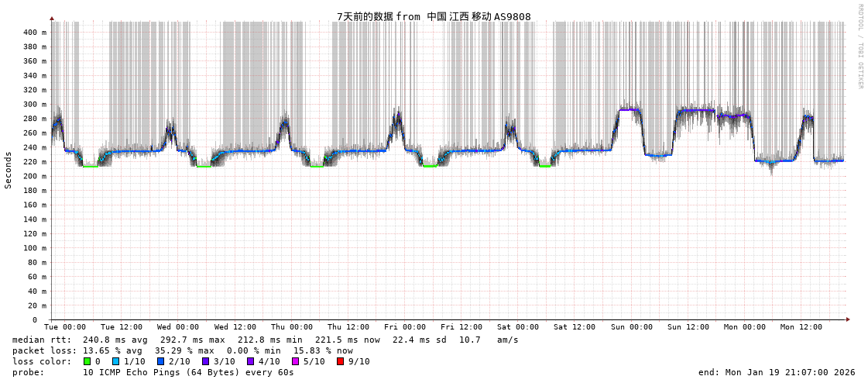Click the RRDTOOL / TOBI OETIKER watermark

click(x=860, y=47)
